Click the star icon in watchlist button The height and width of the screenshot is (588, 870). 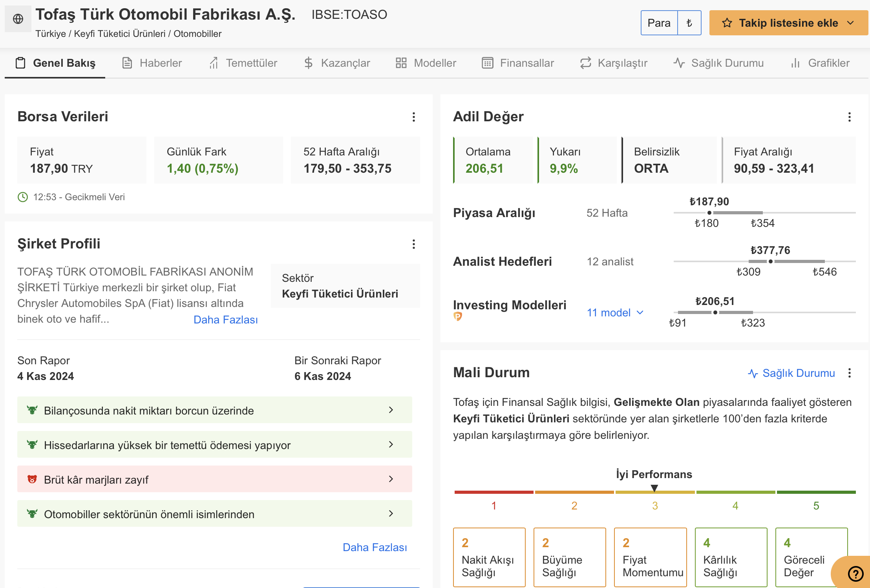(x=727, y=23)
